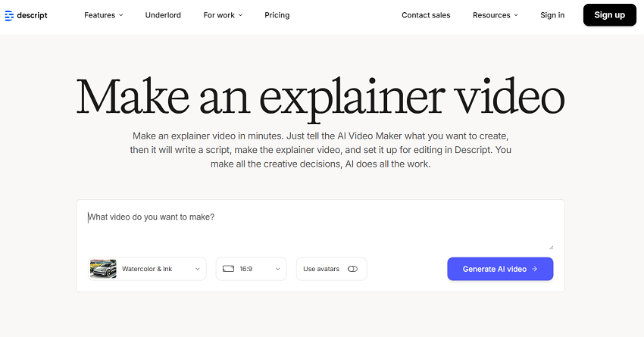Open the Sign in link
The height and width of the screenshot is (337, 644).
tap(552, 15)
